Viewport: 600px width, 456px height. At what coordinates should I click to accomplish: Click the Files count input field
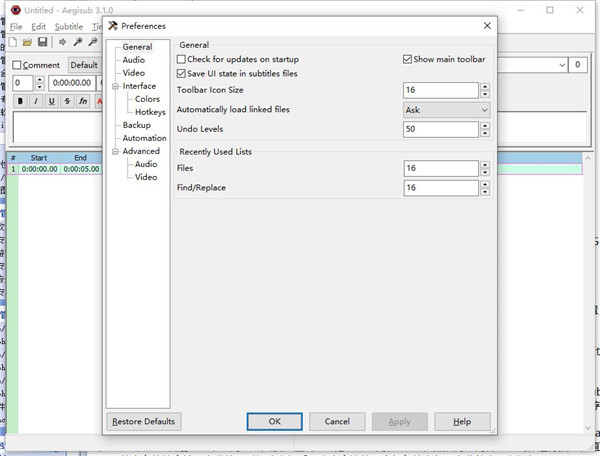(x=441, y=168)
